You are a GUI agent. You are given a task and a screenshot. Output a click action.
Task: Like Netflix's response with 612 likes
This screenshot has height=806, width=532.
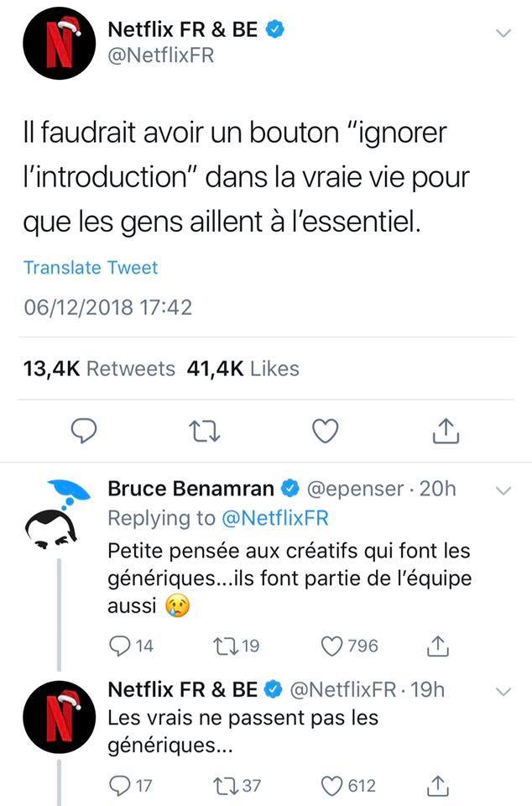[334, 786]
